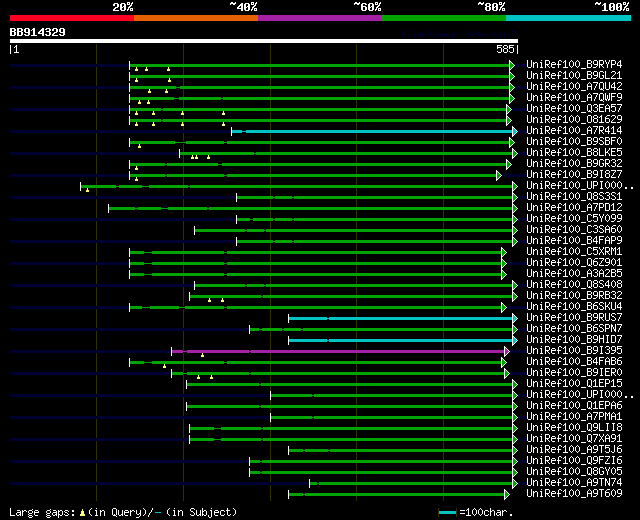Click the white BB914329 query sequence bar
The image size is (640, 520).
pos(264,41)
